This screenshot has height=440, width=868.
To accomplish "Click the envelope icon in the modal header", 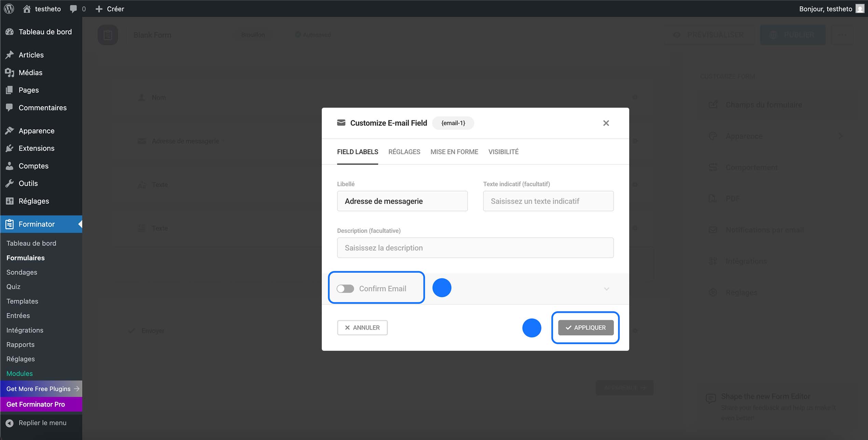I will (x=341, y=122).
